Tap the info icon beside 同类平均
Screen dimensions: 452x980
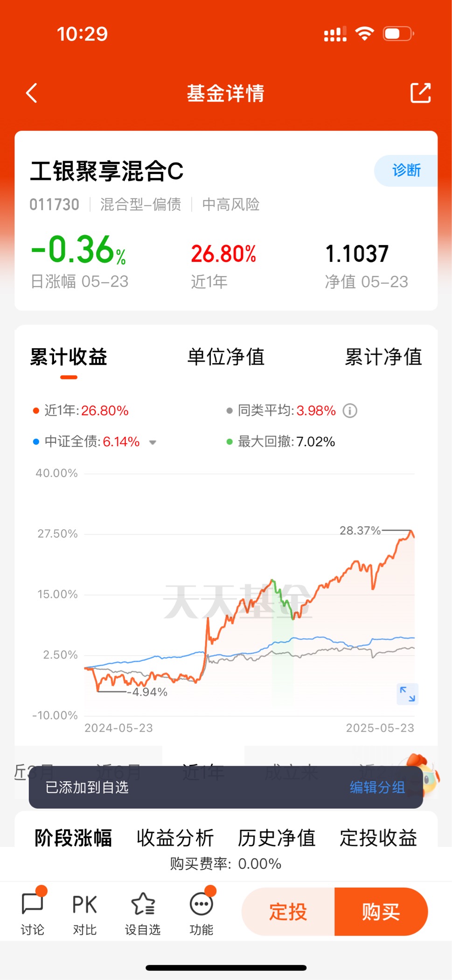[x=350, y=411]
